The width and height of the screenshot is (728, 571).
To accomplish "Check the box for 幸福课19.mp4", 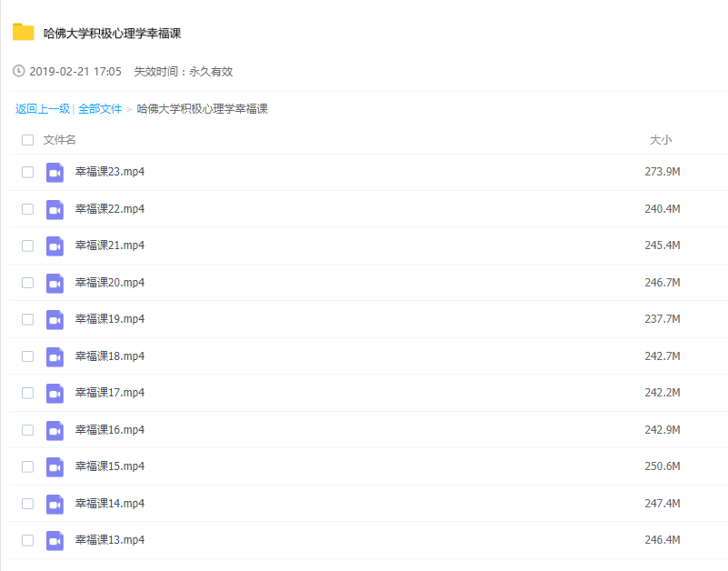I will (28, 319).
